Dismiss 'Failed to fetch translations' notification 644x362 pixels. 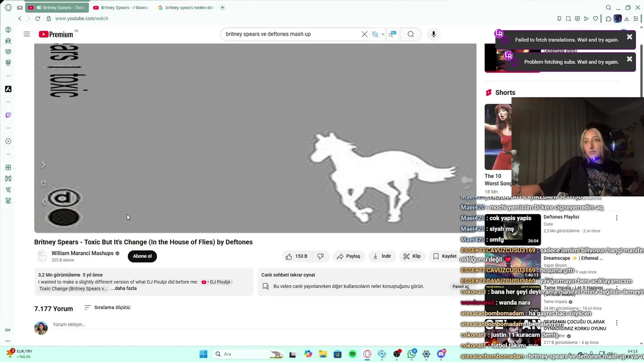tap(629, 37)
